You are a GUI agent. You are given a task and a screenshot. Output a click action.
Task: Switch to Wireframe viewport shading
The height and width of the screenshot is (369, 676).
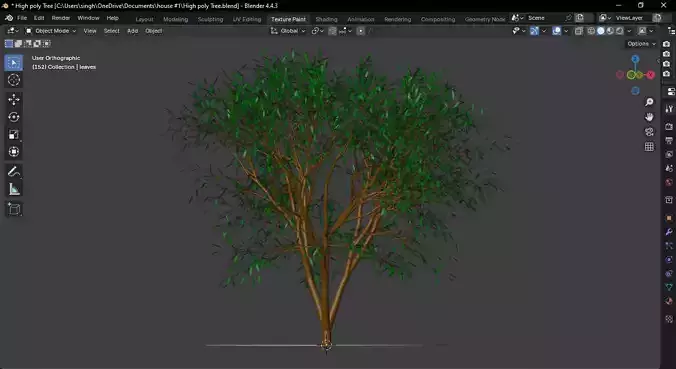592,31
